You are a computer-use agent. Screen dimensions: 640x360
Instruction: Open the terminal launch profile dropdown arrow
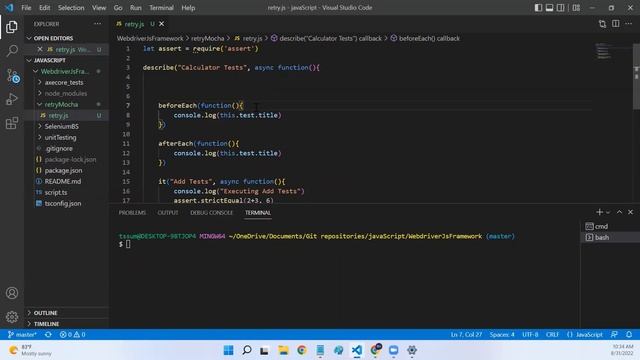tap(608, 212)
